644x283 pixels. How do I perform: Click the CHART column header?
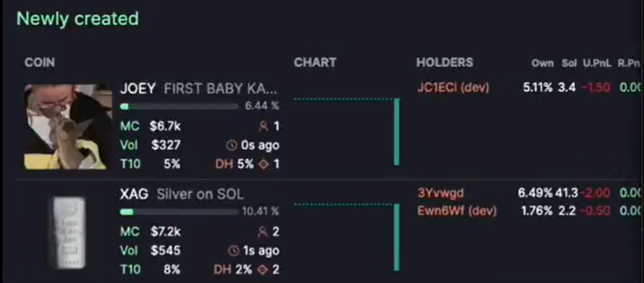[x=315, y=63]
